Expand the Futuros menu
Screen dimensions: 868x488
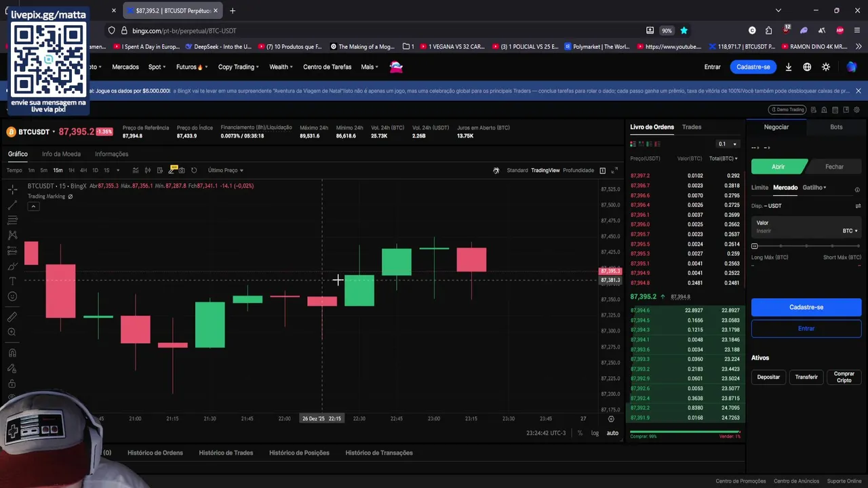[x=192, y=67]
